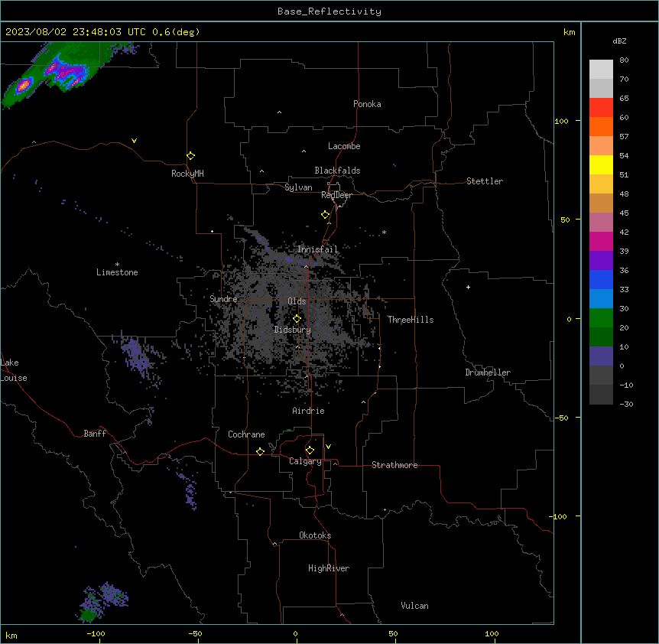This screenshot has height=644, width=659.
Task: Pick the red 60-65 dBZ legend swatch
Action: pyautogui.click(x=601, y=108)
